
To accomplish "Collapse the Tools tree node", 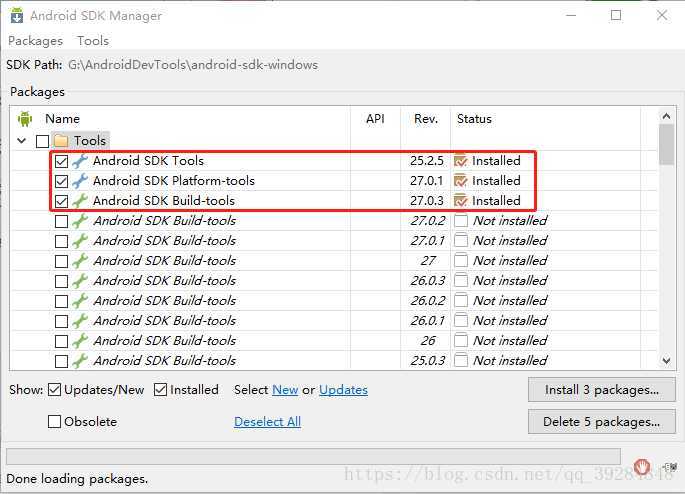I will 21,141.
